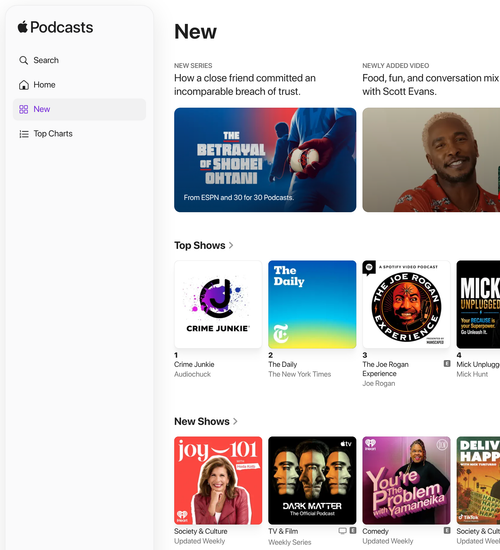Open Mick Unplugged cover artwork
The image size is (500, 550).
pyautogui.click(x=478, y=304)
